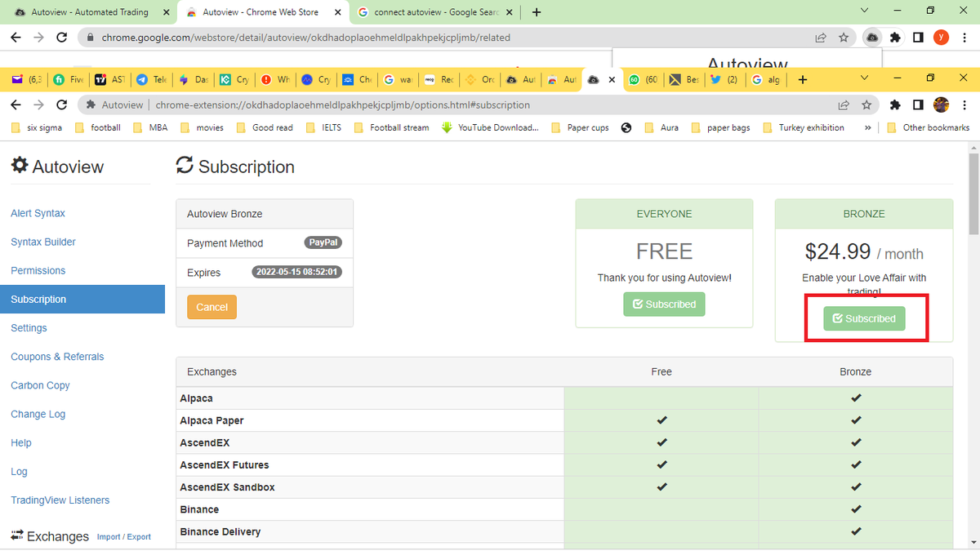This screenshot has width=980, height=551.
Task: Open TradingView Listeners in sidebar
Action: tap(60, 500)
